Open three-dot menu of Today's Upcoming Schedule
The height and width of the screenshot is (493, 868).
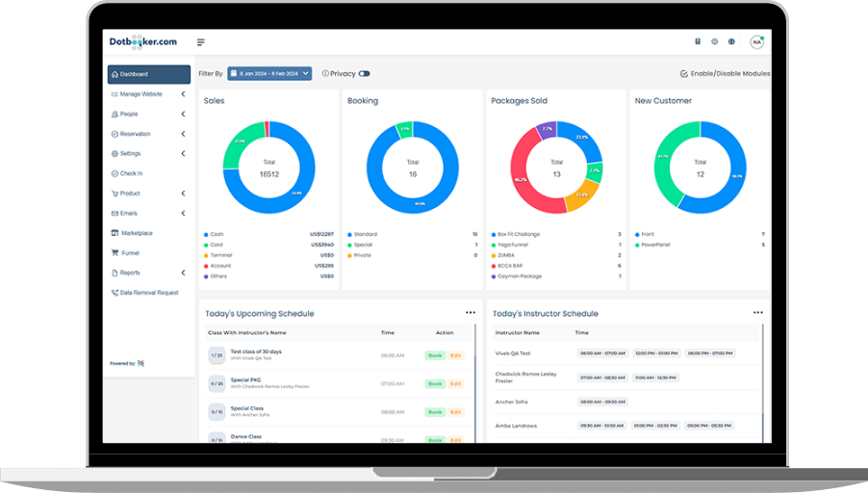point(471,313)
